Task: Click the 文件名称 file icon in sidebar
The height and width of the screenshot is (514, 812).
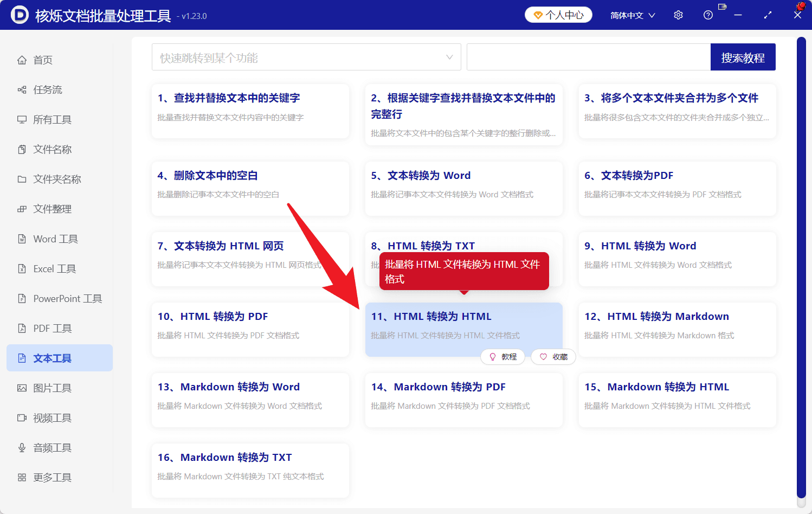Action: click(22, 149)
